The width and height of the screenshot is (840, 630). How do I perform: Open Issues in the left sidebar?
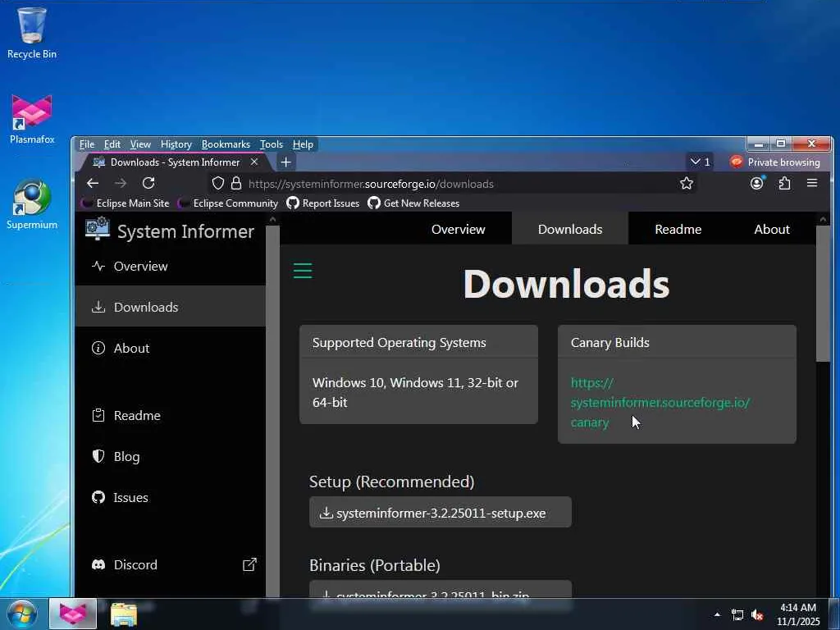(171, 498)
